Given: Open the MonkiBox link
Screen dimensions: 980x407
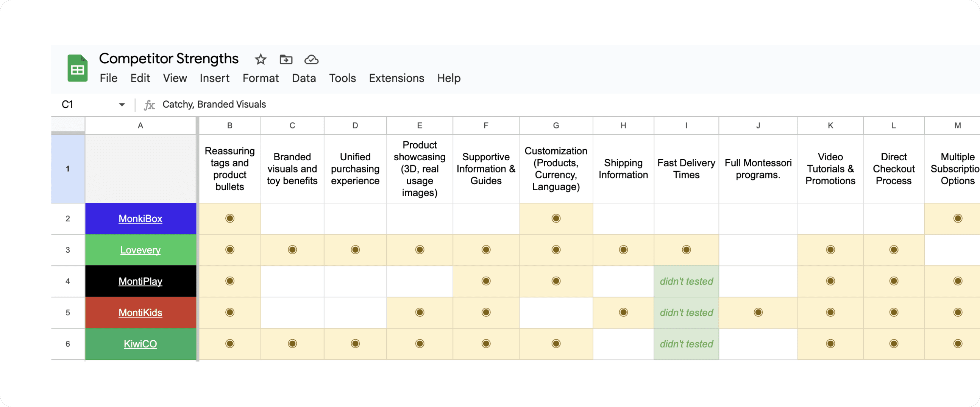Looking at the screenshot, I should (140, 219).
